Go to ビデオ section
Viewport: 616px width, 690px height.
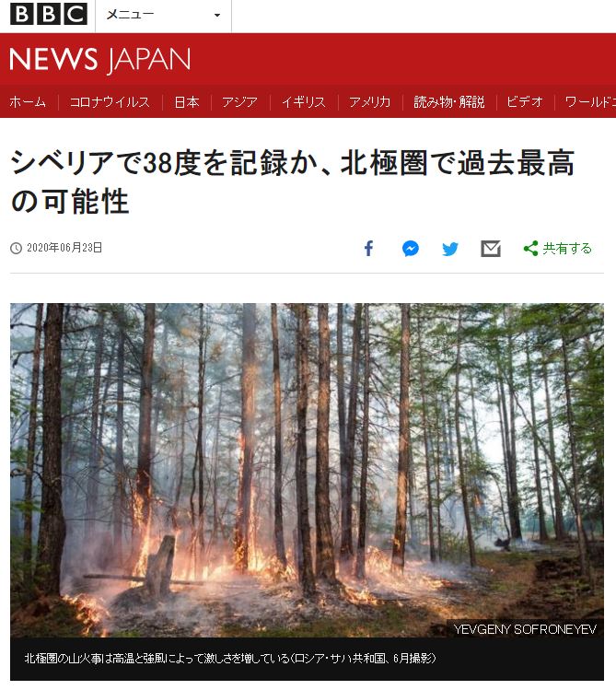525,102
